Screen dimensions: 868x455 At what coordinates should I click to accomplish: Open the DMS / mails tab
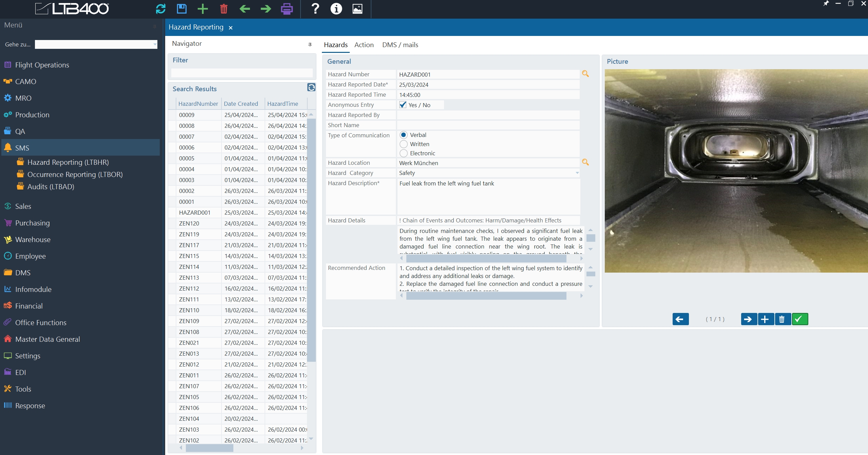tap(400, 45)
